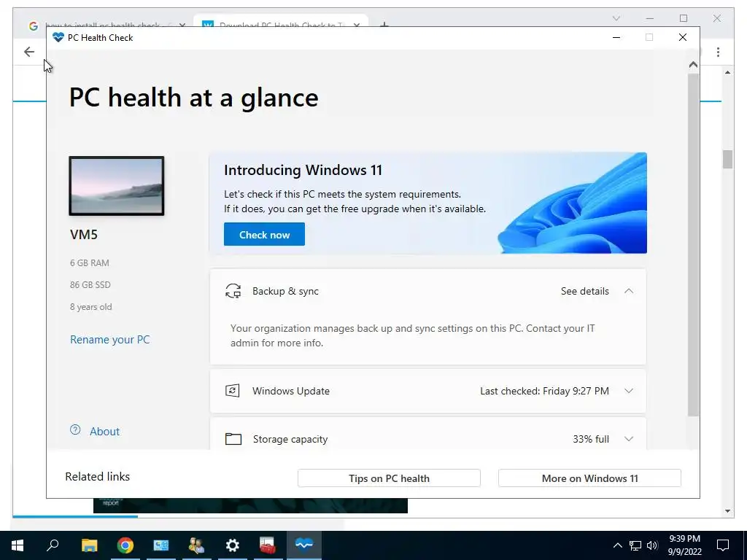Viewport: 747px width, 560px height.
Task: Click the 8 years old text
Action: tap(91, 307)
